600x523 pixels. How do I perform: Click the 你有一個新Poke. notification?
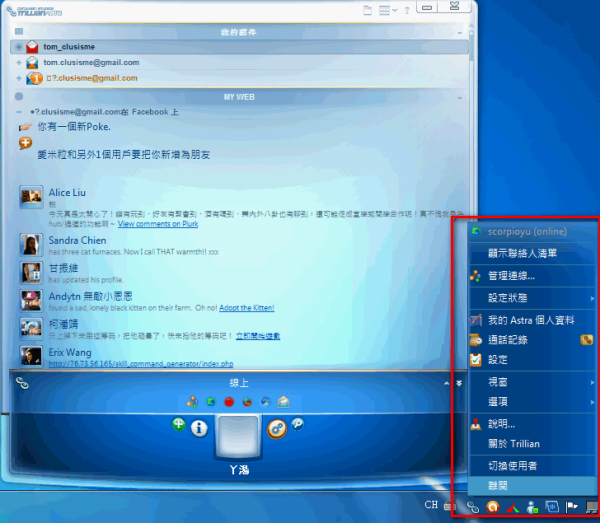74,127
